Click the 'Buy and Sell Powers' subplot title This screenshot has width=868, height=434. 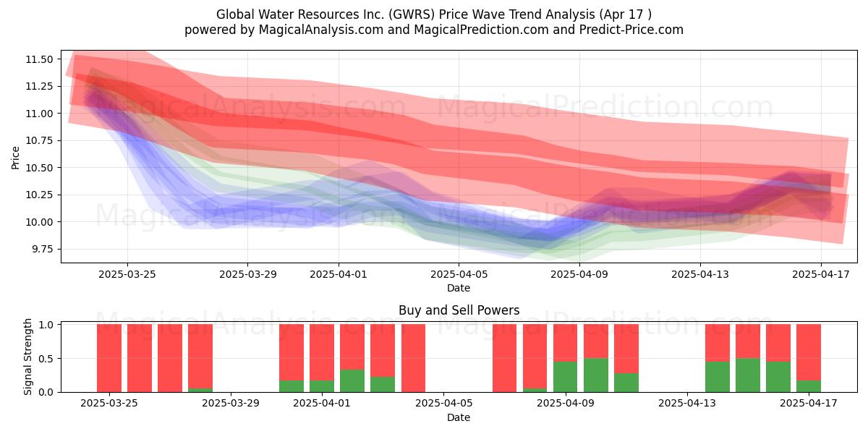point(459,310)
